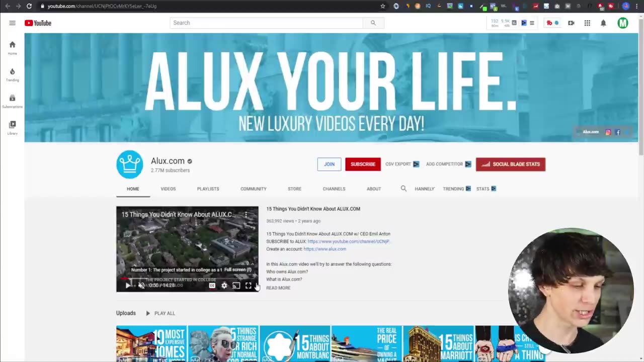Open the www.alux.com link

pos(325,249)
